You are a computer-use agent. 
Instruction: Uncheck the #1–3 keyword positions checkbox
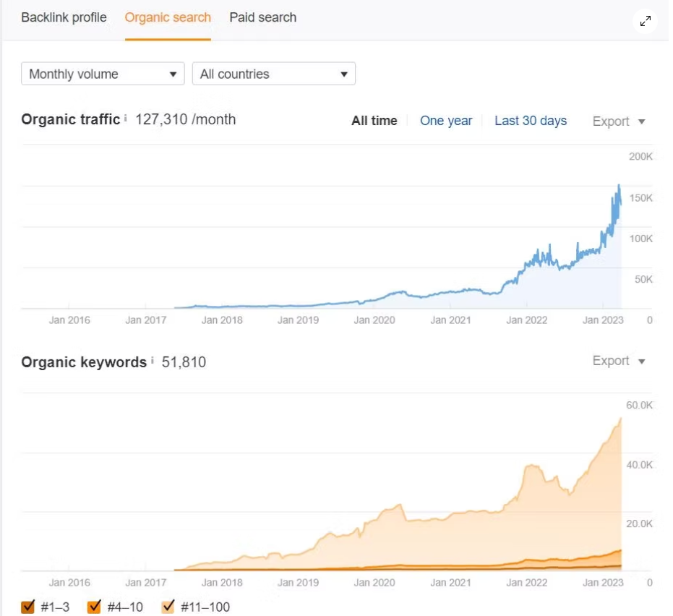[28, 607]
